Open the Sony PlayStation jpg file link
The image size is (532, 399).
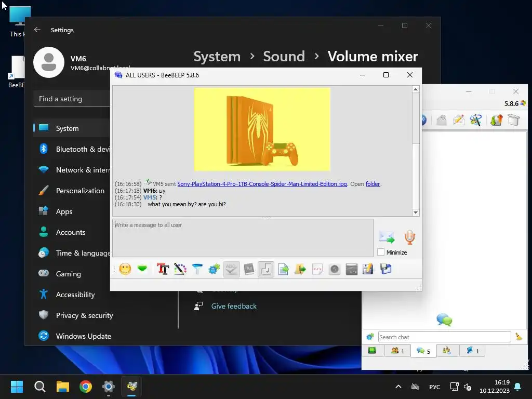coord(262,184)
